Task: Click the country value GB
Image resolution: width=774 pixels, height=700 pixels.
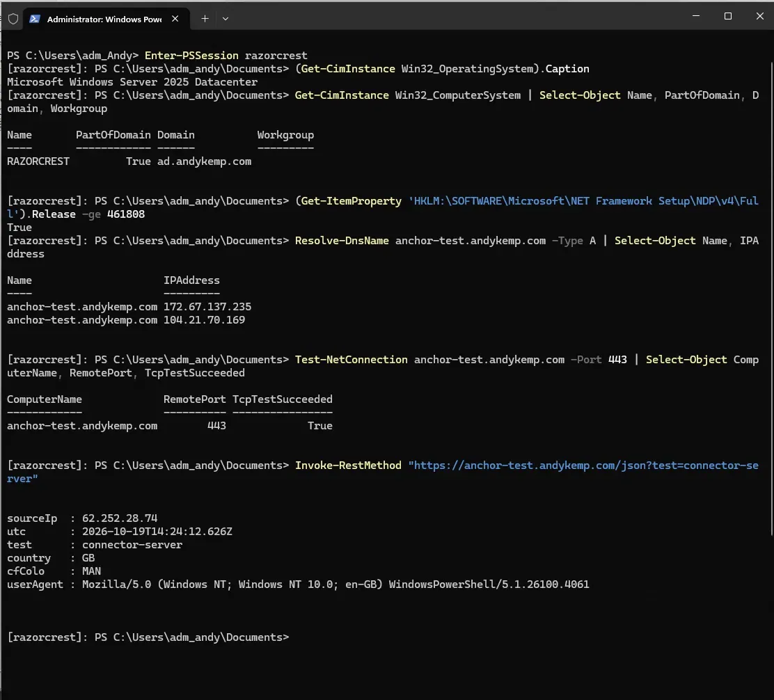Action: pyautogui.click(x=88, y=558)
